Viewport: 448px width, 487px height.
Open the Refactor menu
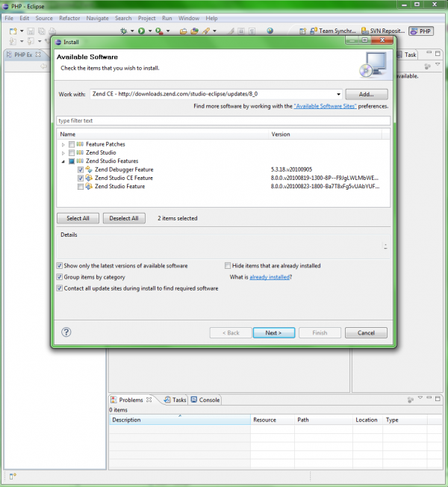click(x=69, y=18)
